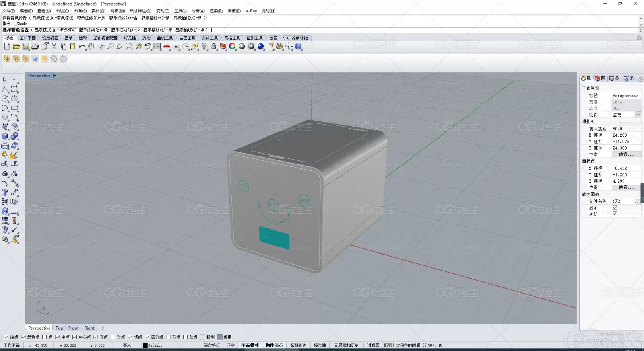Viewport: 644px width, 351px height.
Task: Create a new file with New icon
Action: click(x=7, y=47)
